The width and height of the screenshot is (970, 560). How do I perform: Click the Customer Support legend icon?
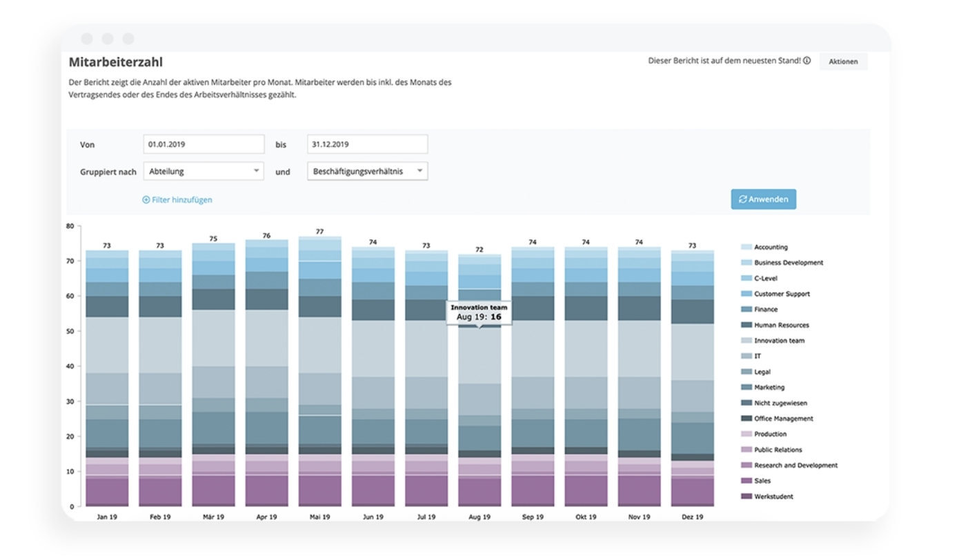click(x=746, y=294)
